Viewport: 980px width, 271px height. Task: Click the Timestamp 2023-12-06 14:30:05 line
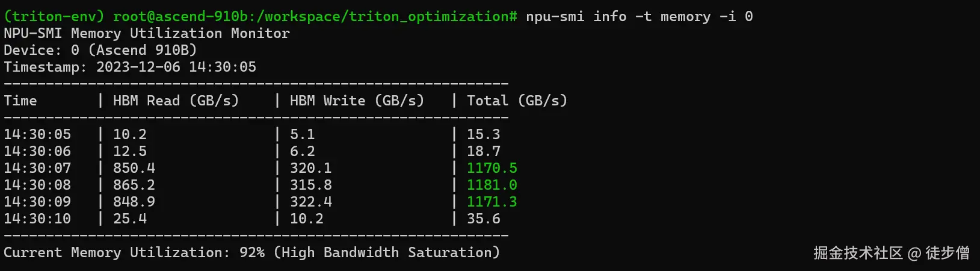click(130, 67)
